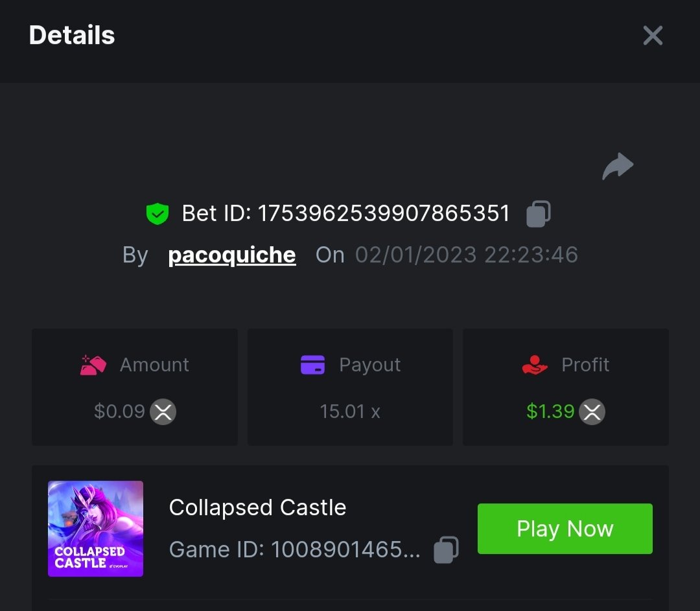
Task: Close the Details dialog
Action: pos(652,36)
